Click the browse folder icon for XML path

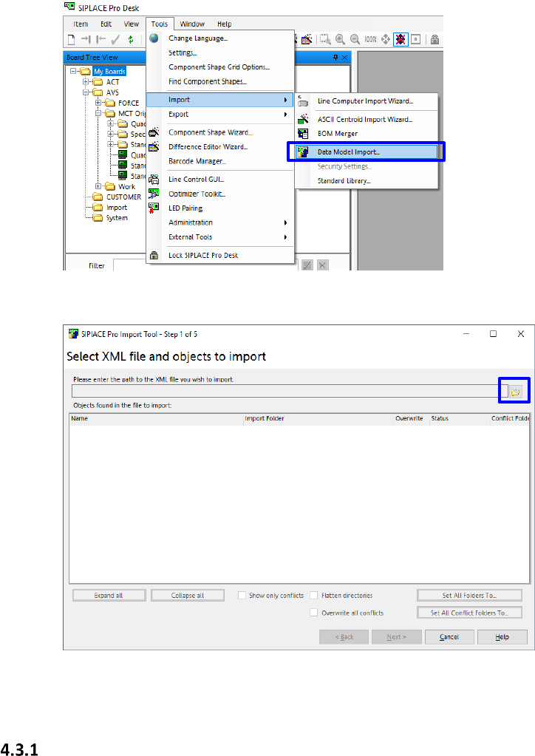tap(516, 391)
